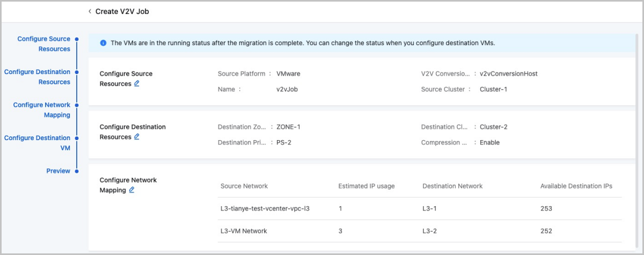644x255 pixels.
Task: Click the v2vConversionHost value
Action: pos(508,74)
